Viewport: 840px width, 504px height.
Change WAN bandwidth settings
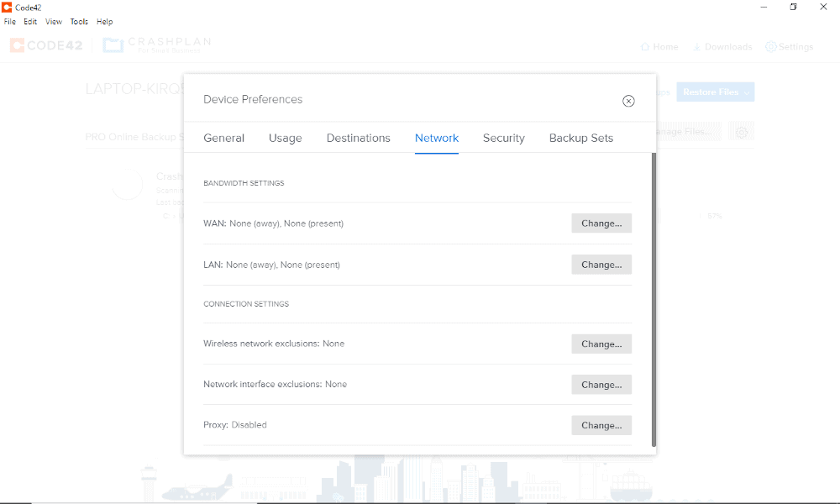click(601, 223)
